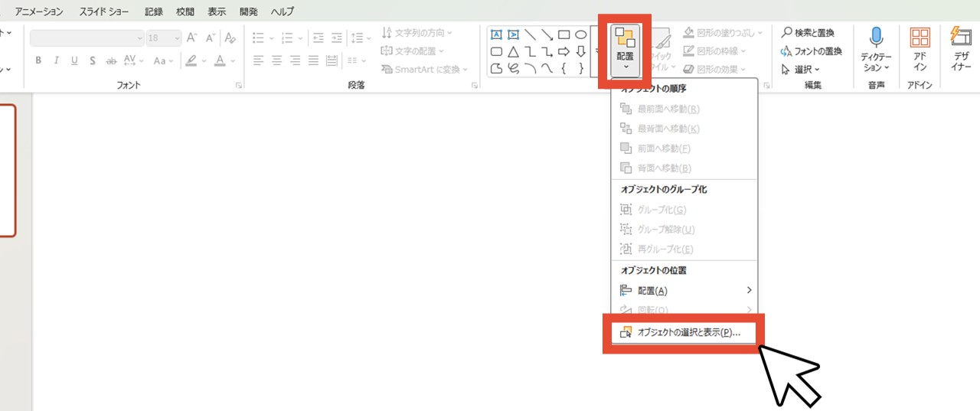Select the horizontal text box shape
The image size is (980, 411).
pyautogui.click(x=496, y=34)
